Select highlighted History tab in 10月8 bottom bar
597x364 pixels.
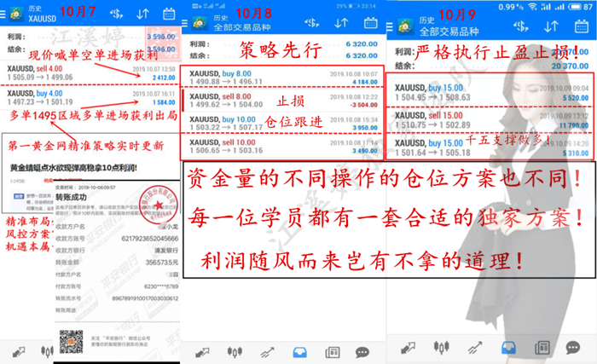(300, 352)
